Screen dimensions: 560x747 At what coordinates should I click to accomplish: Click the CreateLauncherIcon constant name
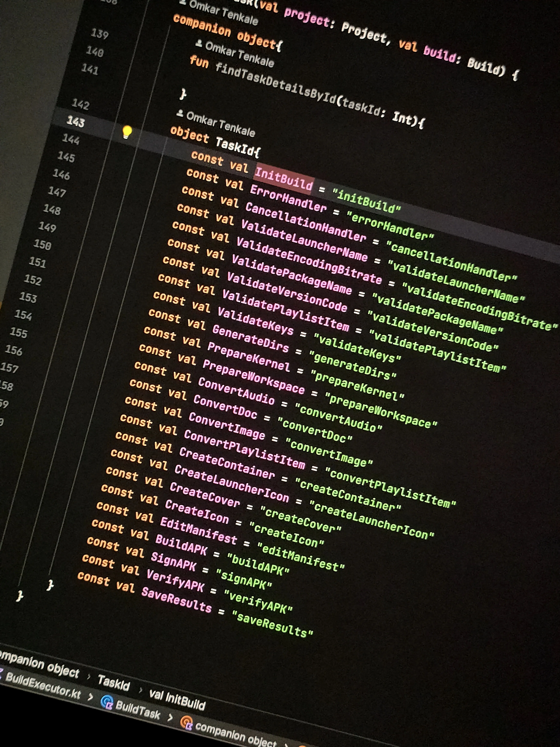pyautogui.click(x=232, y=483)
